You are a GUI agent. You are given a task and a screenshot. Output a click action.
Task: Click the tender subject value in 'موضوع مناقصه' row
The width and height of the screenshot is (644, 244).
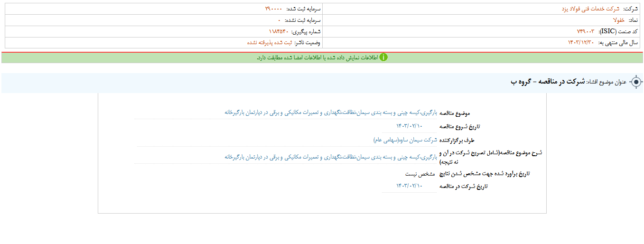[331, 113]
